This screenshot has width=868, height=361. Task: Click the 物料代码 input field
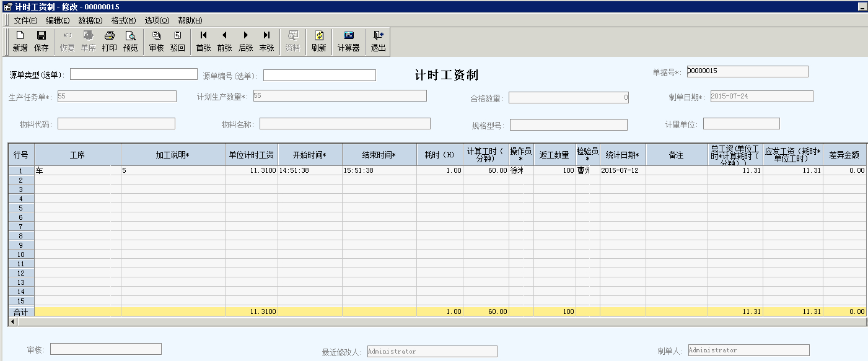coord(116,124)
